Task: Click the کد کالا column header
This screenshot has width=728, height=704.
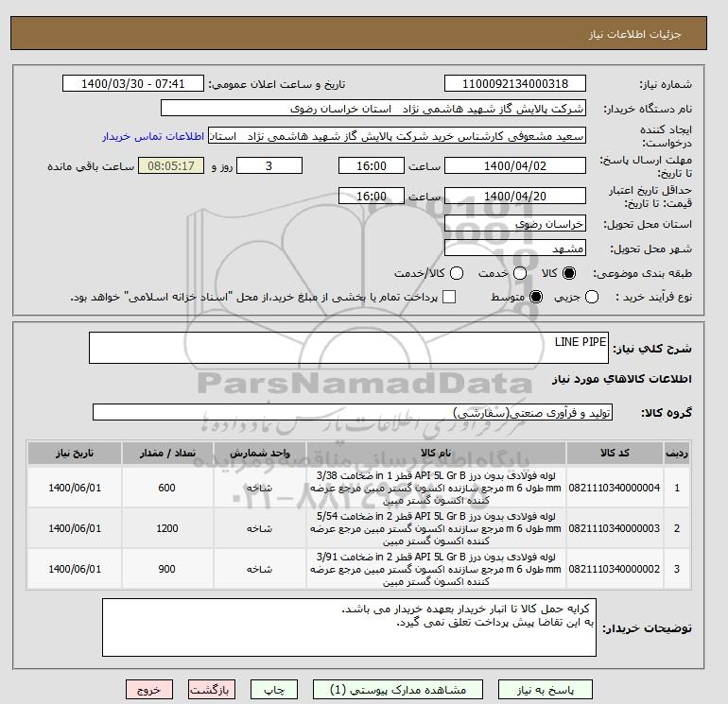Action: [615, 453]
